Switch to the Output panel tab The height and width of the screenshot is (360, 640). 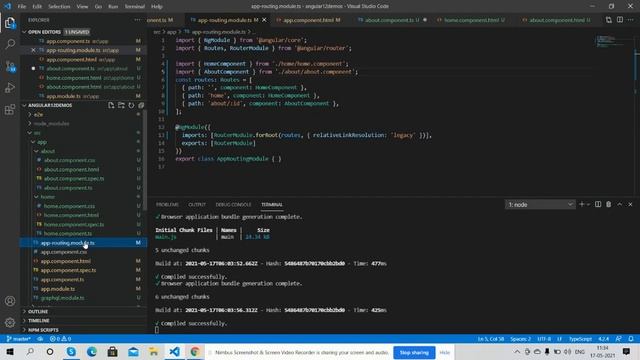point(197,204)
